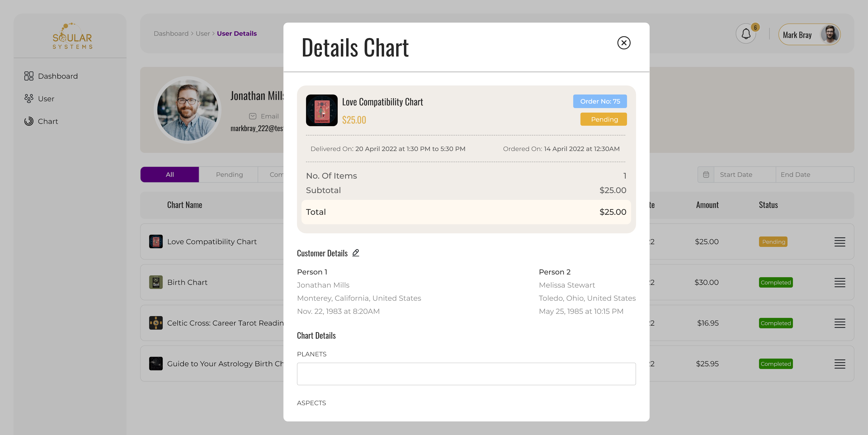This screenshot has height=435, width=868.
Task: Click the Dashboard sidebar icon
Action: [x=29, y=76]
